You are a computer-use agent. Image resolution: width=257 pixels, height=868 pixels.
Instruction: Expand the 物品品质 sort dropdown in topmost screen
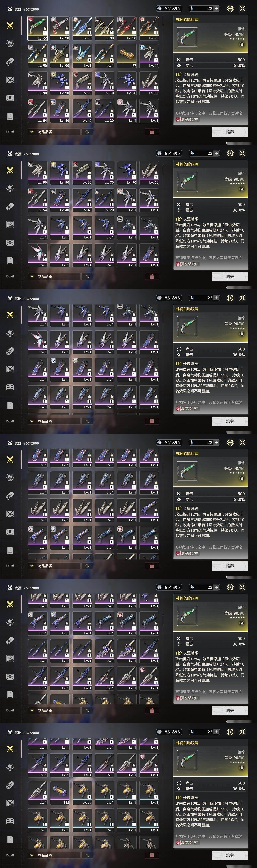click(54, 132)
